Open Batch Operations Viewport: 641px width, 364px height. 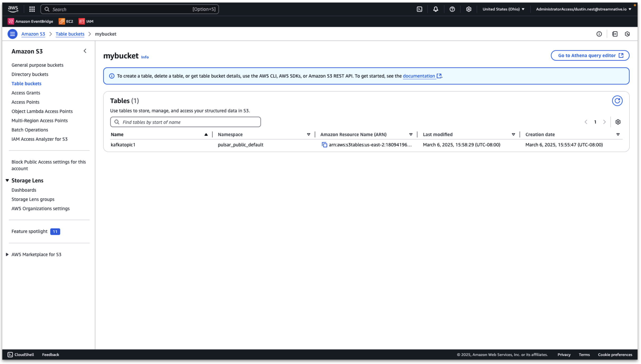tap(30, 130)
